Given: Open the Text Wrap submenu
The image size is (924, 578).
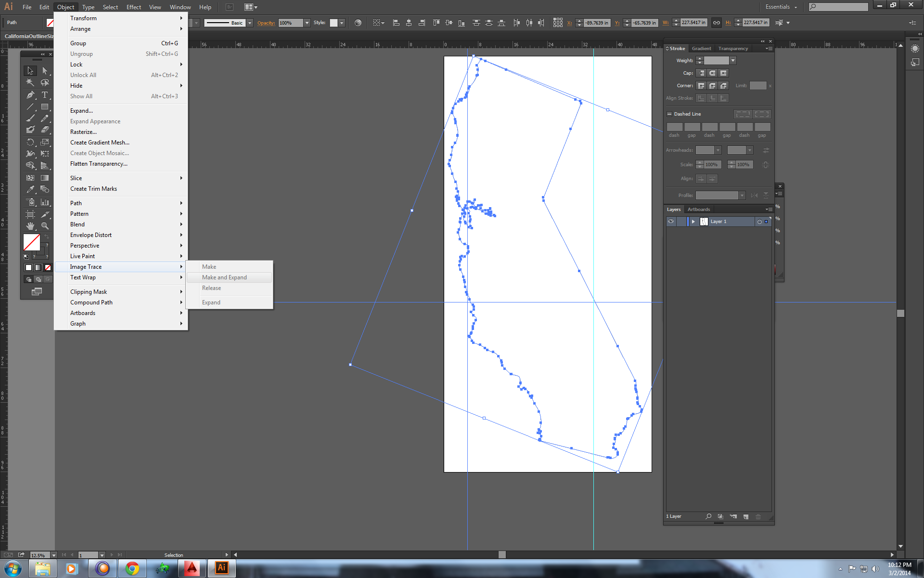Looking at the screenshot, I should tap(121, 277).
